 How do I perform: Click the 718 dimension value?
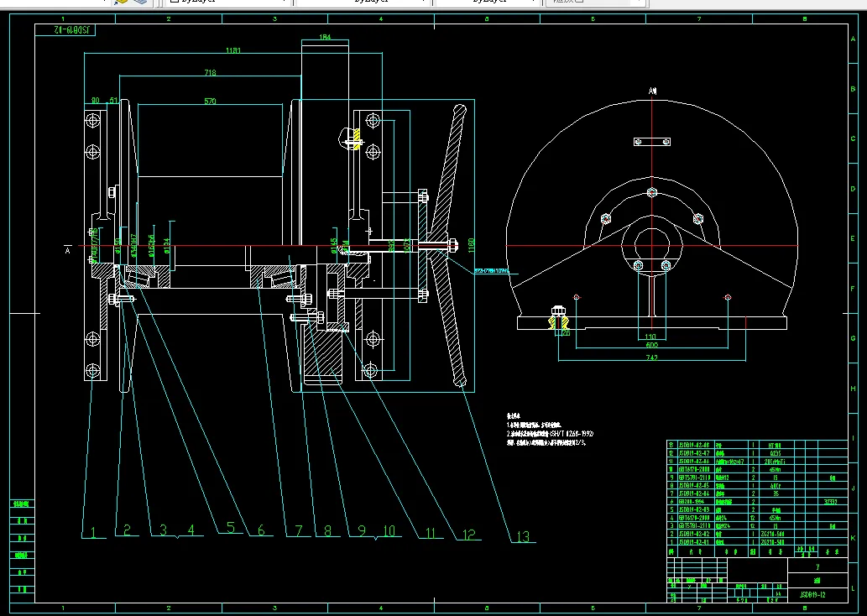[209, 75]
